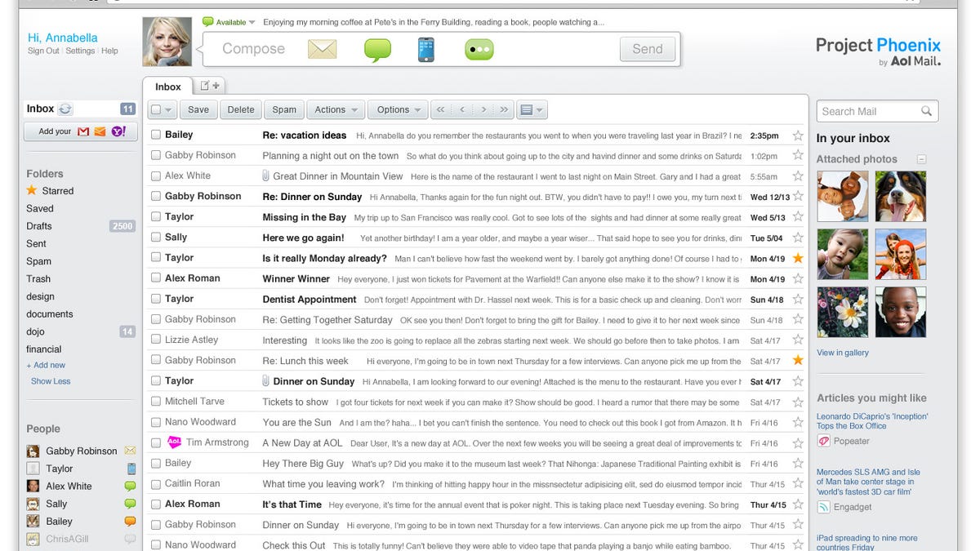The height and width of the screenshot is (551, 980).
Task: Click the mobile phone text message icon
Action: click(x=425, y=50)
